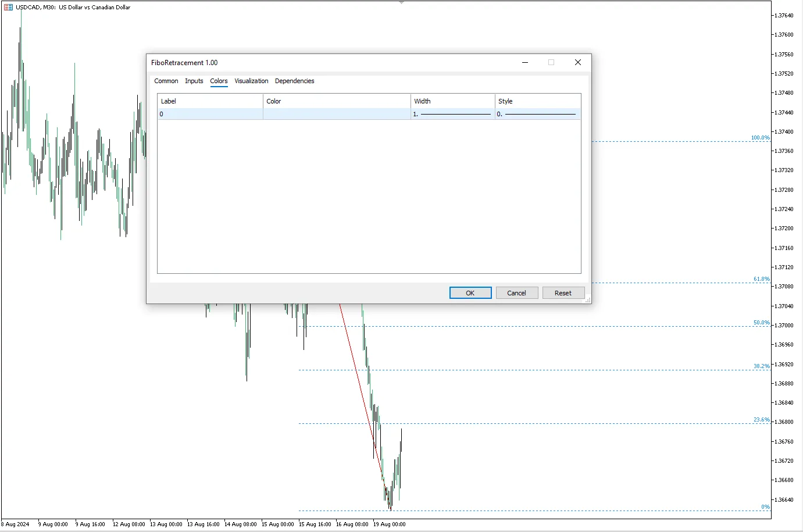Image resolution: width=803 pixels, height=532 pixels.
Task: Switch to the Inputs tab
Action: coord(194,81)
